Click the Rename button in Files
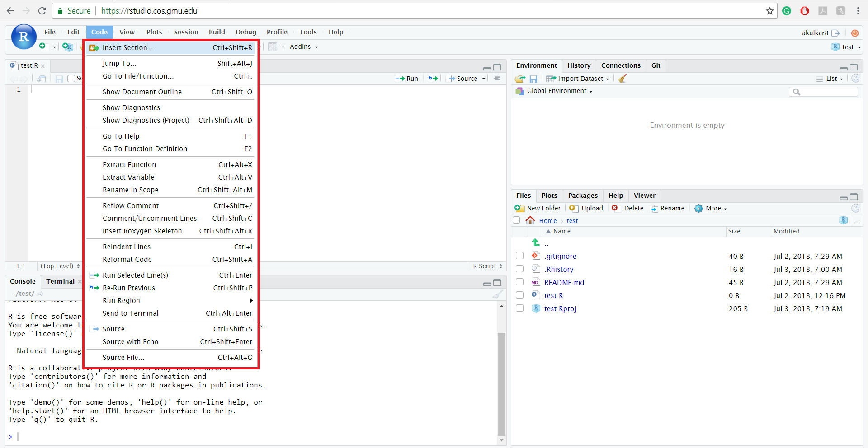Image resolution: width=868 pixels, height=448 pixels. [x=667, y=208]
